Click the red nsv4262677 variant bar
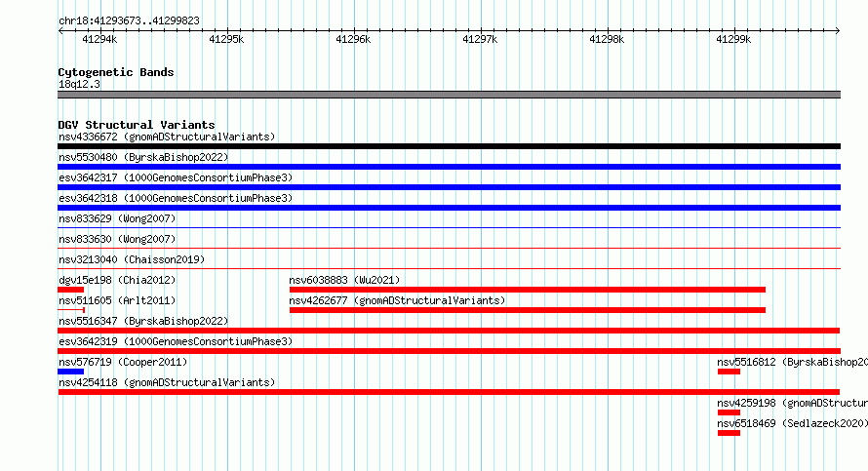 (x=528, y=310)
